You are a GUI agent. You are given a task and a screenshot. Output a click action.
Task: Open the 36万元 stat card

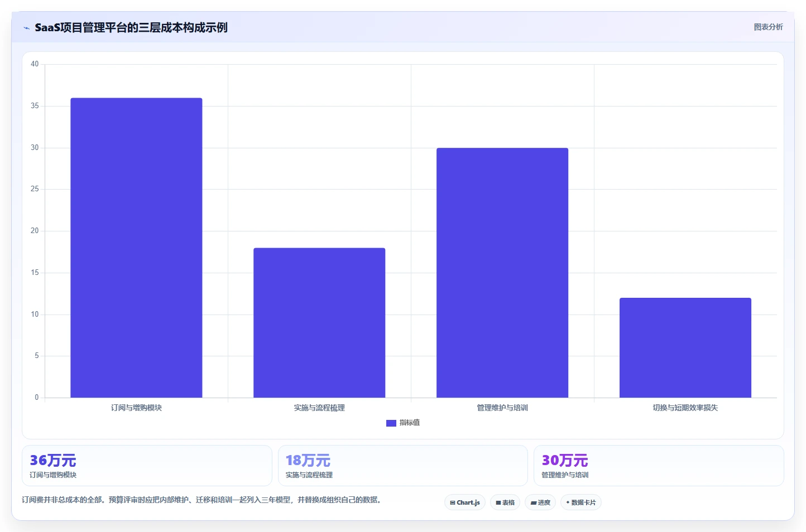coord(147,466)
